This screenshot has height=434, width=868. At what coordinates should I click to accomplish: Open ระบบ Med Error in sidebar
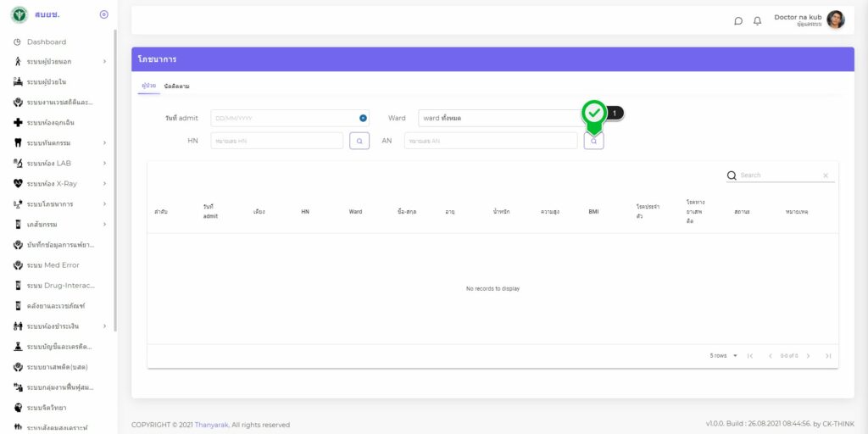[53, 265]
